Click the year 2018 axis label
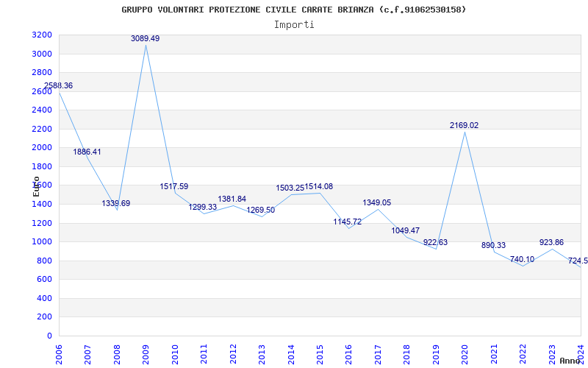This screenshot has height=368, width=588. [x=407, y=355]
